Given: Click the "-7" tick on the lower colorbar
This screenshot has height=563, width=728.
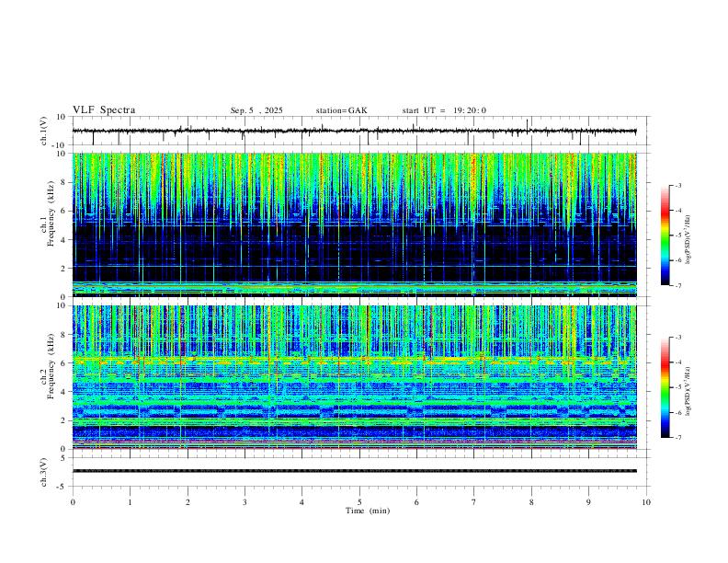Looking at the screenshot, I should click(x=678, y=437).
